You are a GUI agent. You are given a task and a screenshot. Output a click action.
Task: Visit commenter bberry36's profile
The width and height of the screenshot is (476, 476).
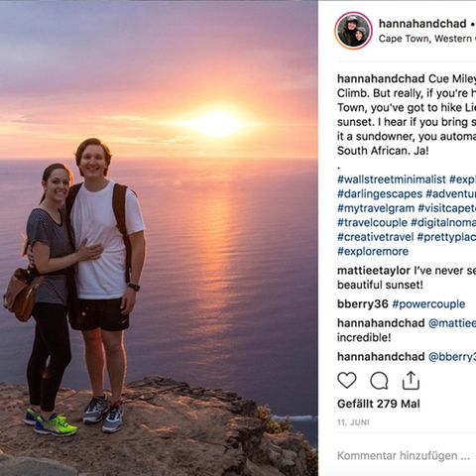coord(363,303)
